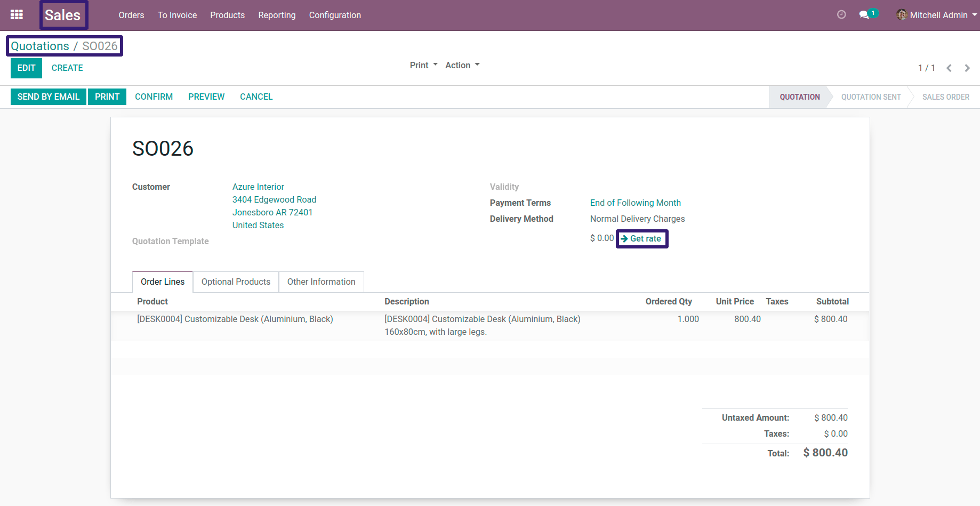Click product cell [DESK0004] Customizable Desk

[x=235, y=319]
